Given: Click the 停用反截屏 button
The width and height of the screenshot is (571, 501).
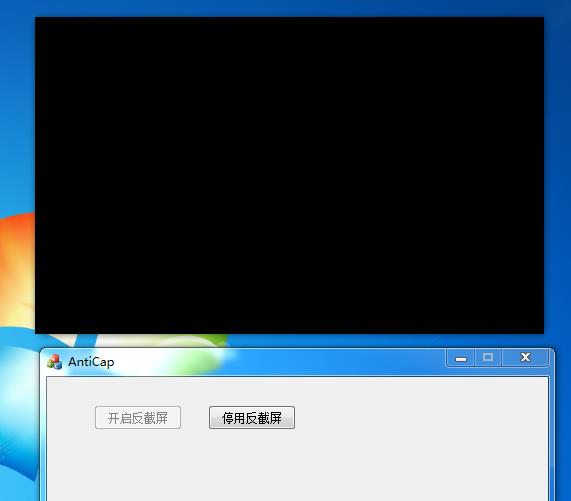Looking at the screenshot, I should tap(252, 418).
